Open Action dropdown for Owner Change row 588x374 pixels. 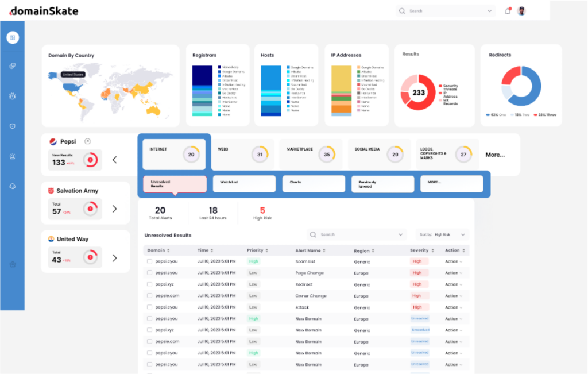coord(454,296)
